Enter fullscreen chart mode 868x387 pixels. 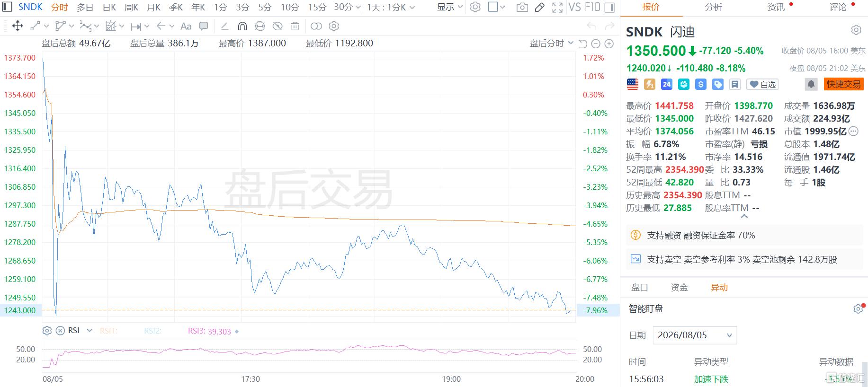pos(557,7)
